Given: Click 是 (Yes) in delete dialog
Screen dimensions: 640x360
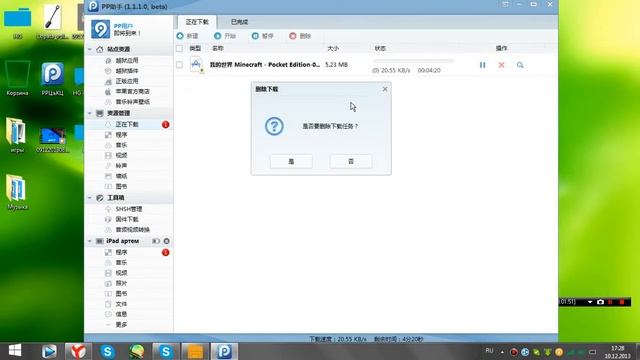Looking at the screenshot, I should tap(291, 161).
